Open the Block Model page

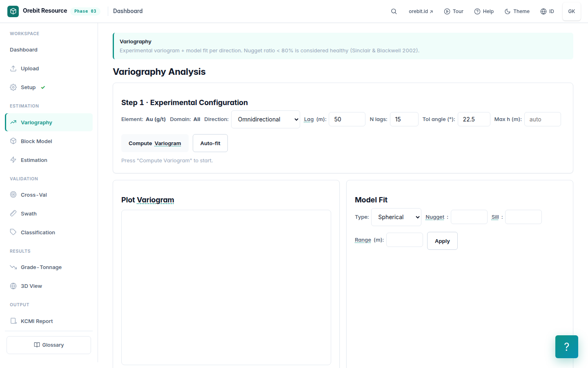49,141
